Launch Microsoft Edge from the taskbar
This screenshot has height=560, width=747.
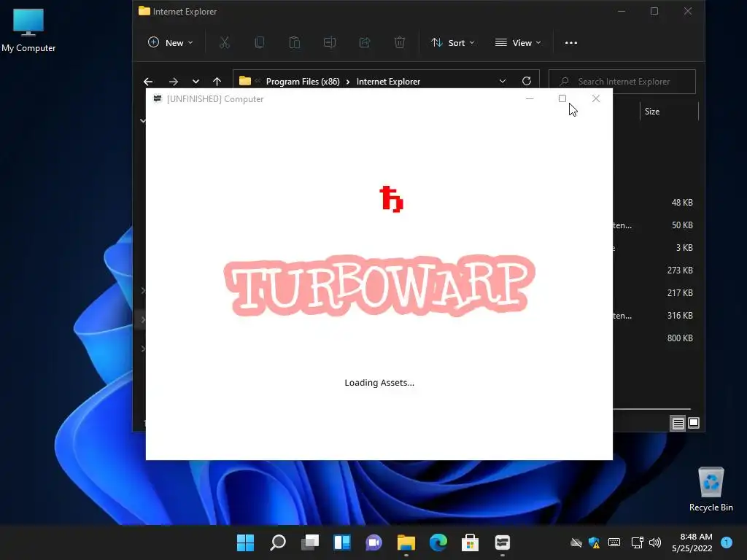[438, 542]
